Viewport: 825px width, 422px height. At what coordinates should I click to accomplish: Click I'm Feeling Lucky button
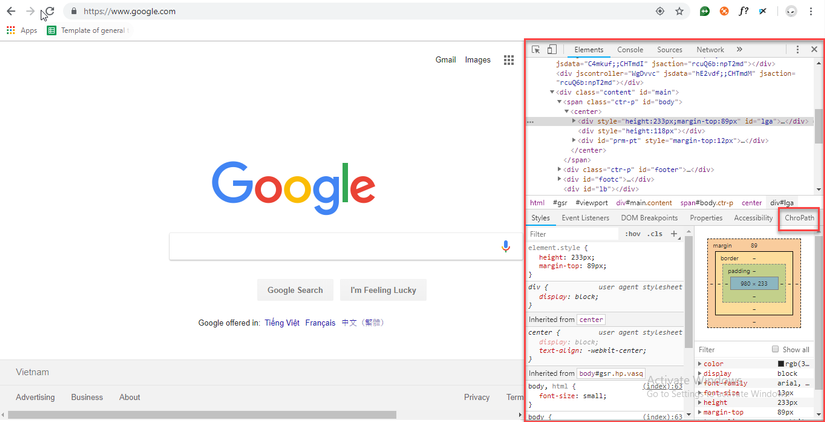coord(383,290)
